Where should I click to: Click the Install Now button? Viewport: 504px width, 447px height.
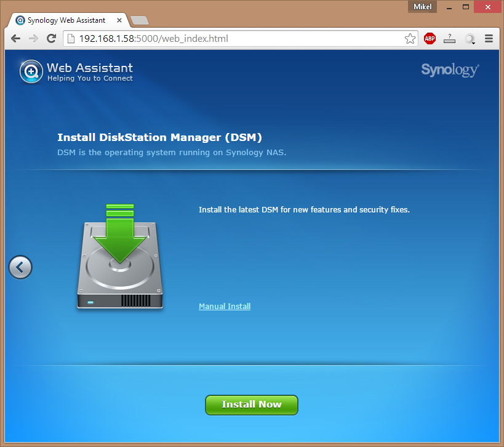251,405
